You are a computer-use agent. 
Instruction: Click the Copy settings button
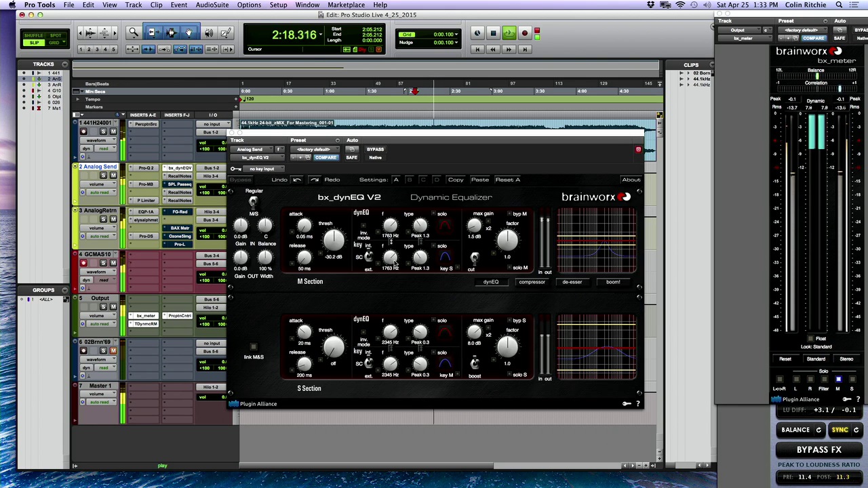456,180
